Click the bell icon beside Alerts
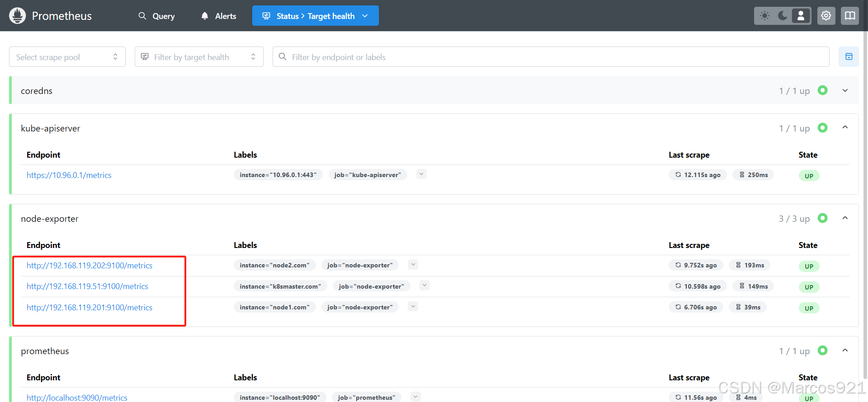 [x=205, y=16]
